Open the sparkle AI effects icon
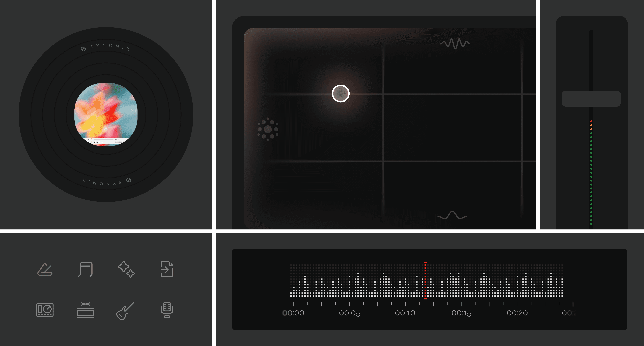644x346 pixels. point(126,269)
